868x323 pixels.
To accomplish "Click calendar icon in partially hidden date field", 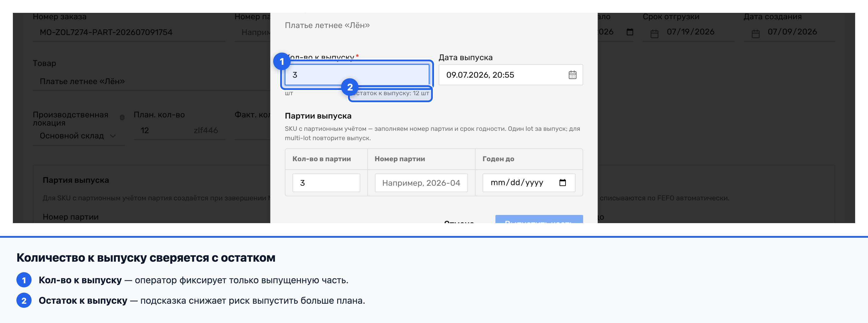I will pyautogui.click(x=629, y=32).
